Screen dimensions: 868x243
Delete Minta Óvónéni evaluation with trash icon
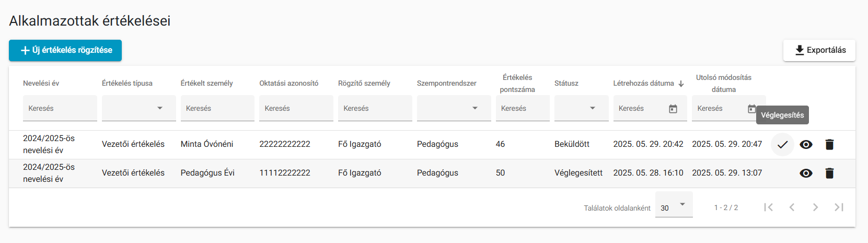point(829,145)
